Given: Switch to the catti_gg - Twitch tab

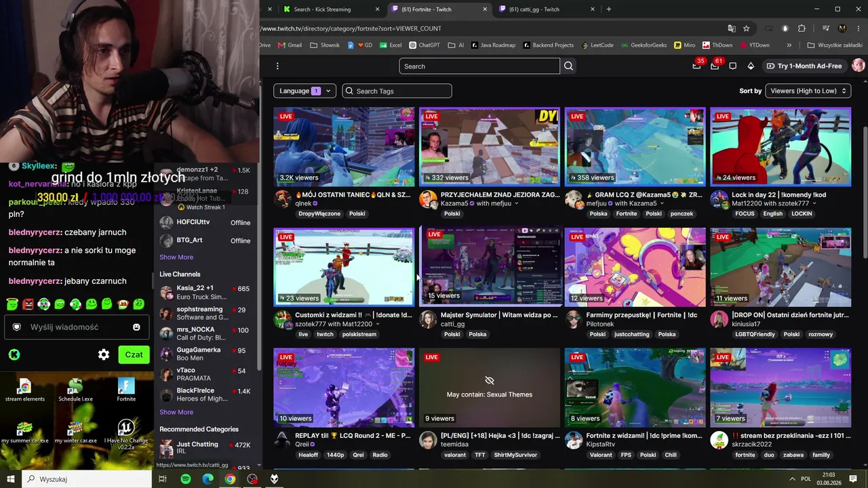Looking at the screenshot, I should [x=547, y=9].
